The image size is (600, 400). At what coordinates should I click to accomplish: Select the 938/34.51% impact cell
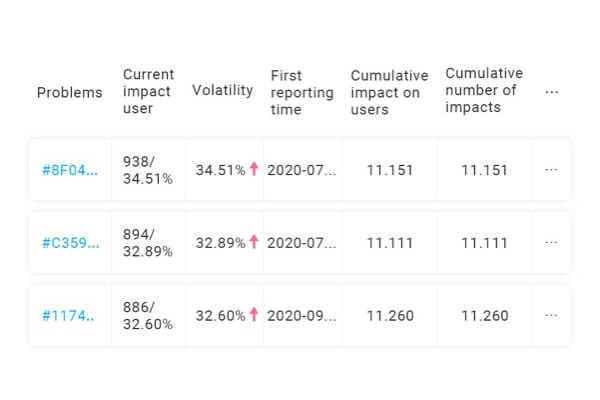[x=148, y=170]
